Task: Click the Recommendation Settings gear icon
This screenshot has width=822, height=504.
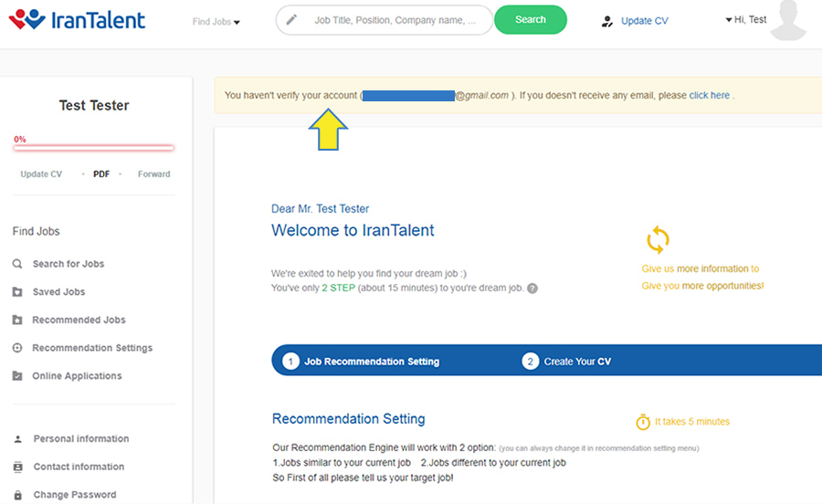Action: pos(17,348)
